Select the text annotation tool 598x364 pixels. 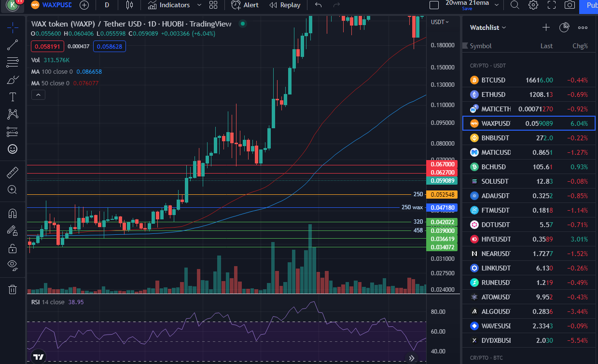[13, 97]
